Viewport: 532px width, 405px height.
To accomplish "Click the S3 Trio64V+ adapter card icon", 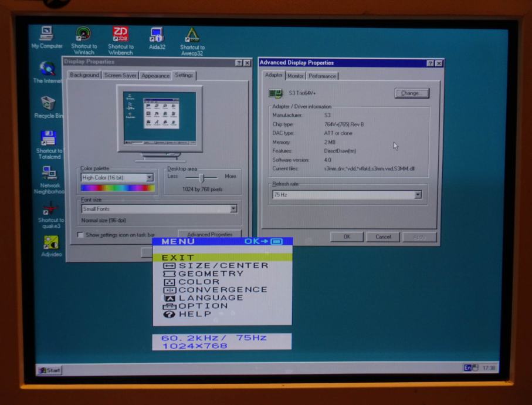I will [276, 93].
